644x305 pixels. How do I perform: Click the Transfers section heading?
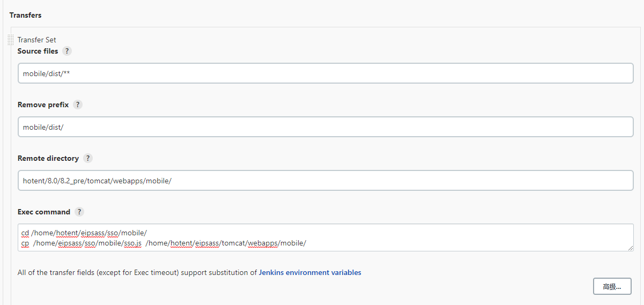click(25, 15)
